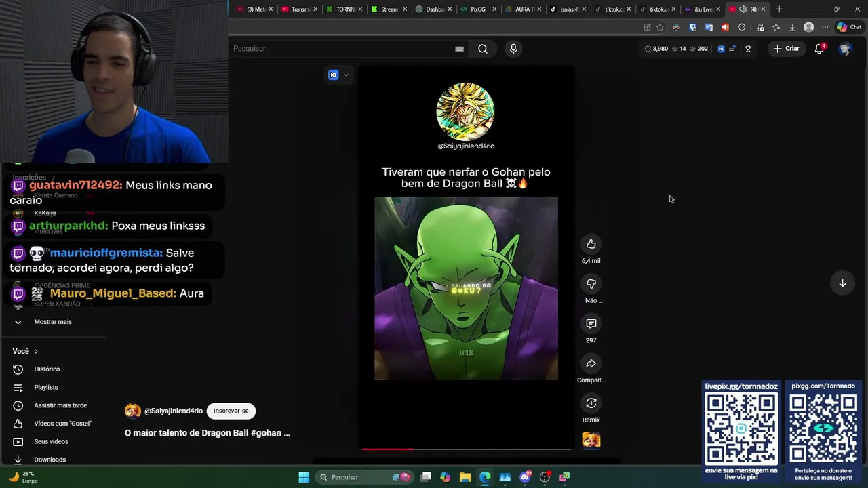Add page to favorites star icon
Image resolution: width=868 pixels, height=488 pixels.
tap(660, 27)
